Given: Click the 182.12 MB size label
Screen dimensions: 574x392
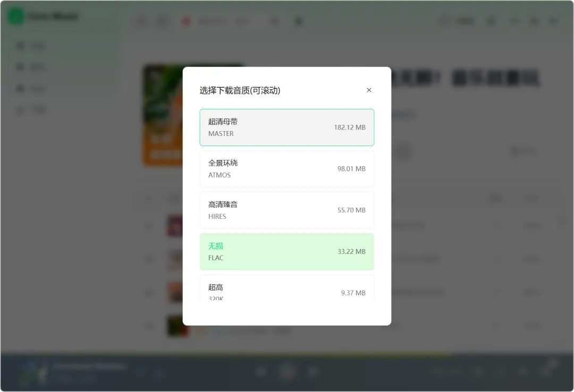Looking at the screenshot, I should pos(350,127).
